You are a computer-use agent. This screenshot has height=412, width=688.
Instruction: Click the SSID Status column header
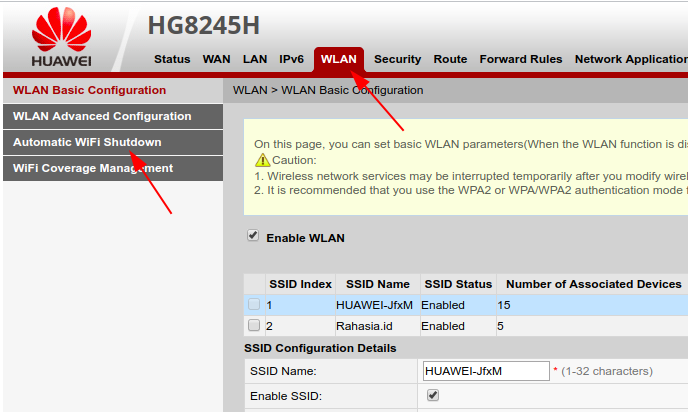point(458,284)
